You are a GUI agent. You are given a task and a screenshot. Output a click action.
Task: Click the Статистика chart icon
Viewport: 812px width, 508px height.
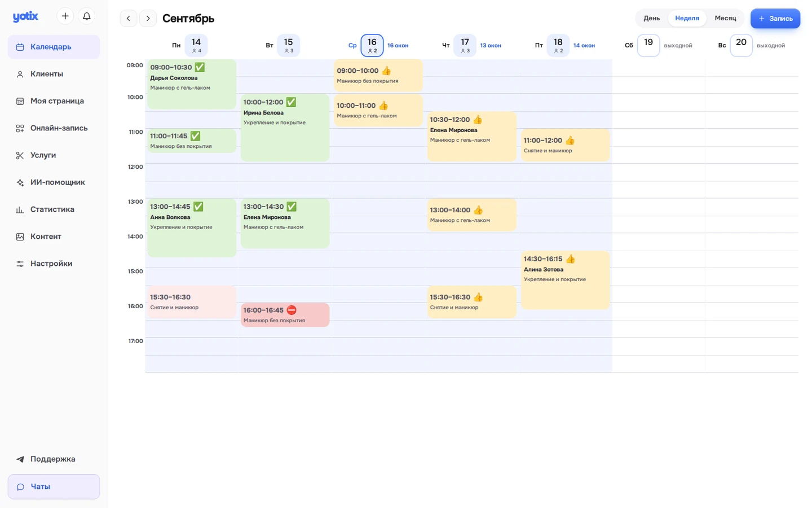coord(20,209)
